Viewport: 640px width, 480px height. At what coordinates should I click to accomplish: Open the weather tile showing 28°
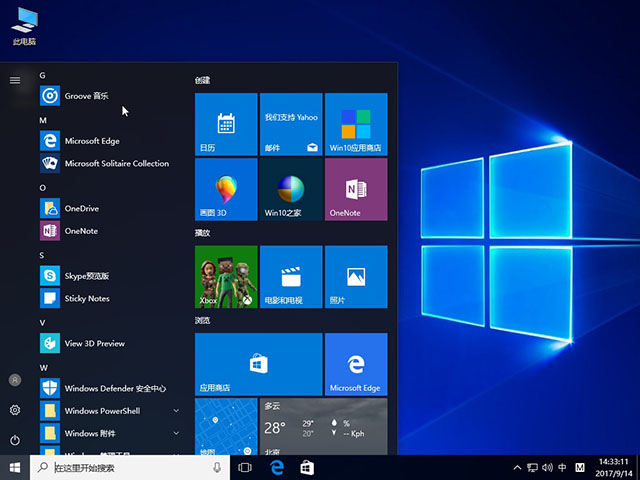click(324, 427)
